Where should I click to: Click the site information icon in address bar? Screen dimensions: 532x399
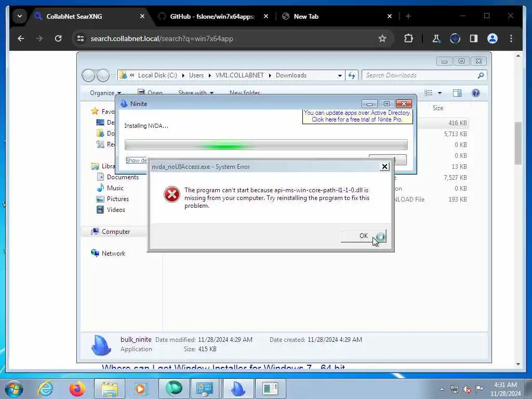pos(81,38)
